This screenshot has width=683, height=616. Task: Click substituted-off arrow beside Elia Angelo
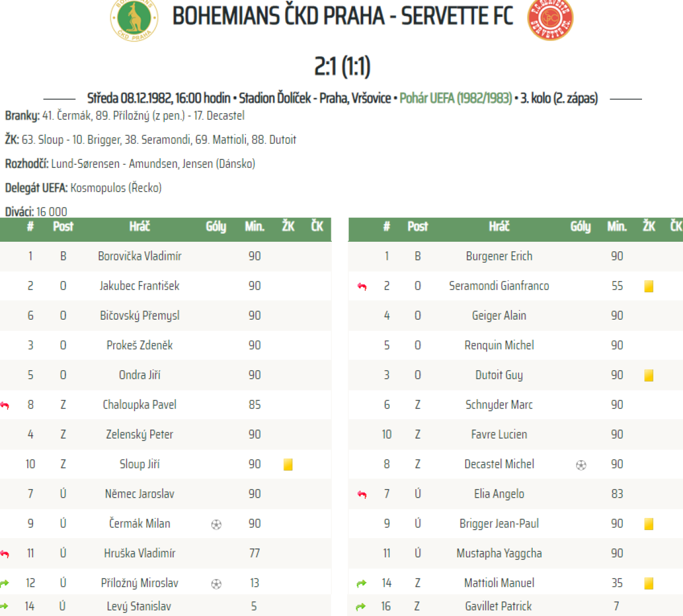click(361, 494)
